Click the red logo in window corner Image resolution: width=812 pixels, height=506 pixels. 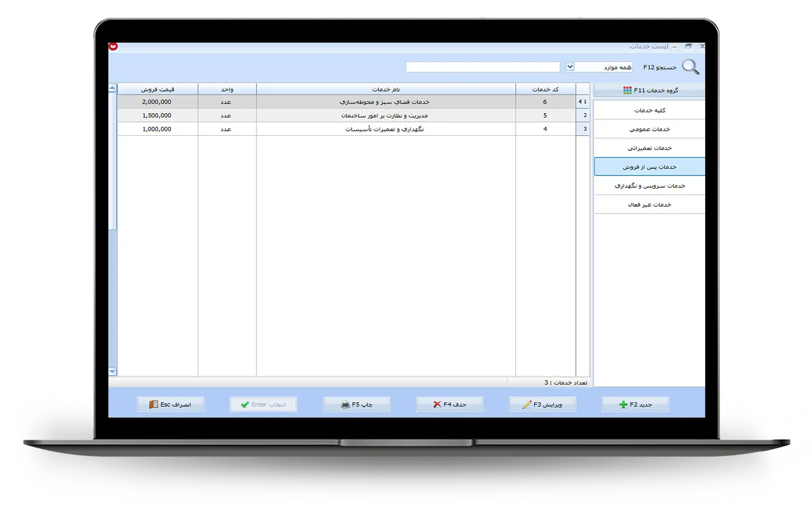click(113, 46)
